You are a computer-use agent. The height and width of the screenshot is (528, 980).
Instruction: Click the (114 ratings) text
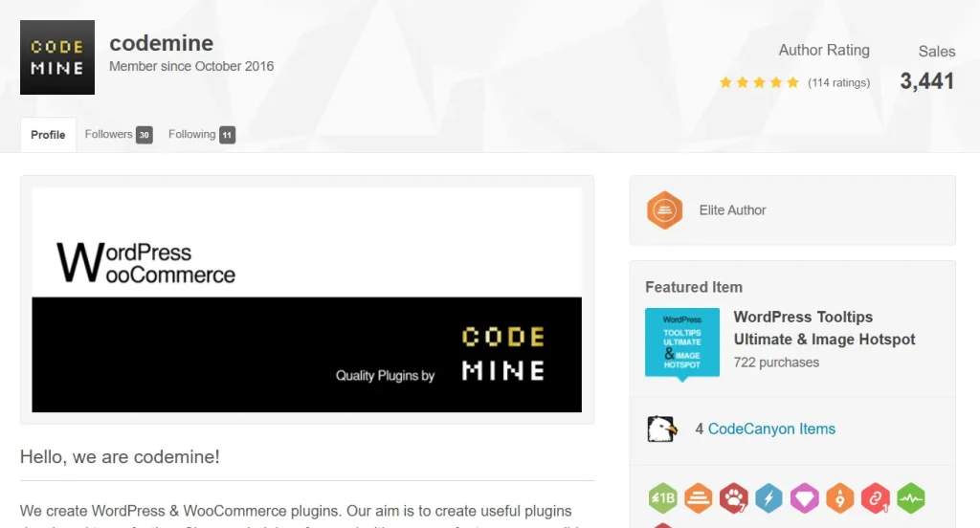coord(838,82)
